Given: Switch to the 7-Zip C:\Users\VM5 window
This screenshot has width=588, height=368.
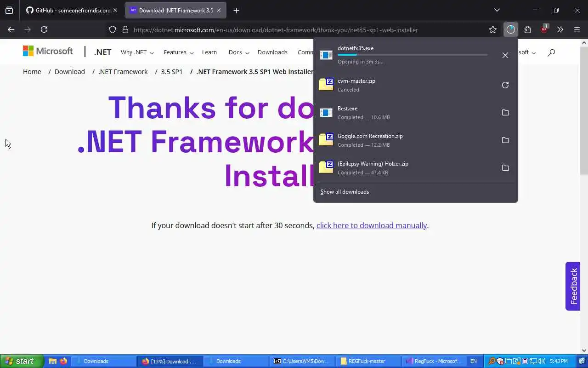Looking at the screenshot, I should [303, 361].
